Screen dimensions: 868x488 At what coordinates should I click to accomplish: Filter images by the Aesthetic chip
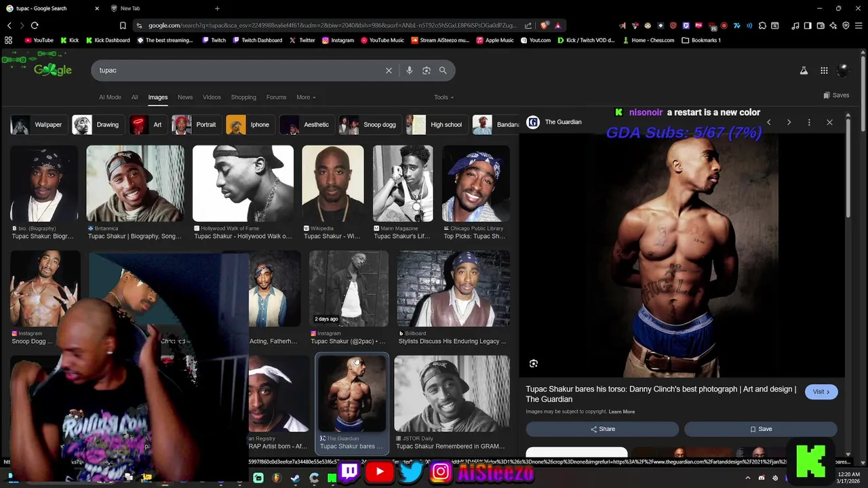307,125
